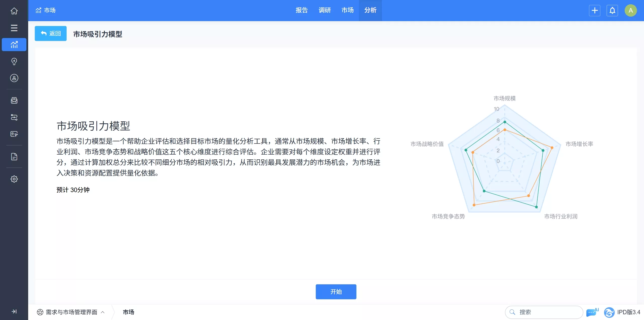
Task: Click green data point on 市场行业利润 axis
Action: click(x=536, y=207)
